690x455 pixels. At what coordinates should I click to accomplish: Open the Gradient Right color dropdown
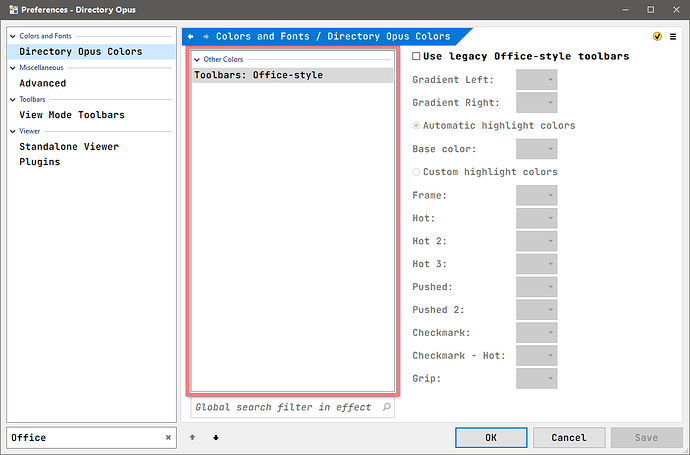point(536,103)
